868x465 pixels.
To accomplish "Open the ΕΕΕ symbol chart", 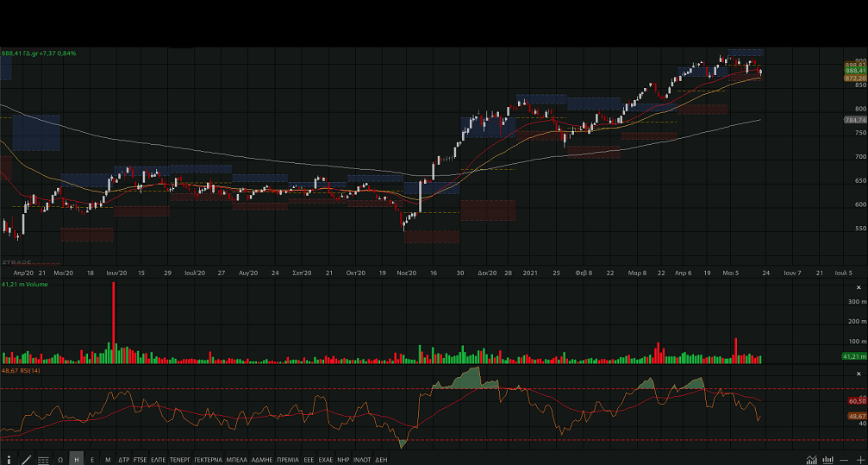I will click(309, 460).
